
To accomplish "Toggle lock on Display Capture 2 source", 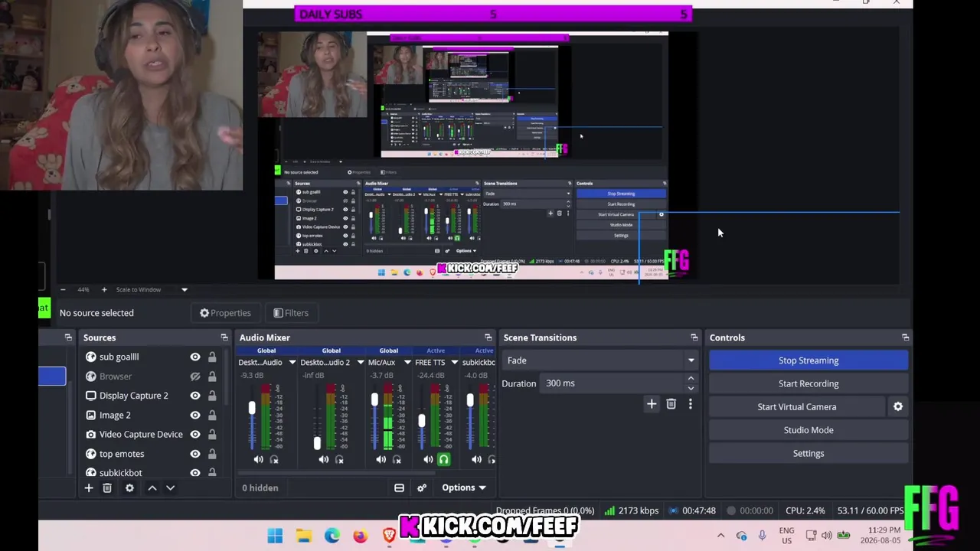I will pyautogui.click(x=212, y=396).
